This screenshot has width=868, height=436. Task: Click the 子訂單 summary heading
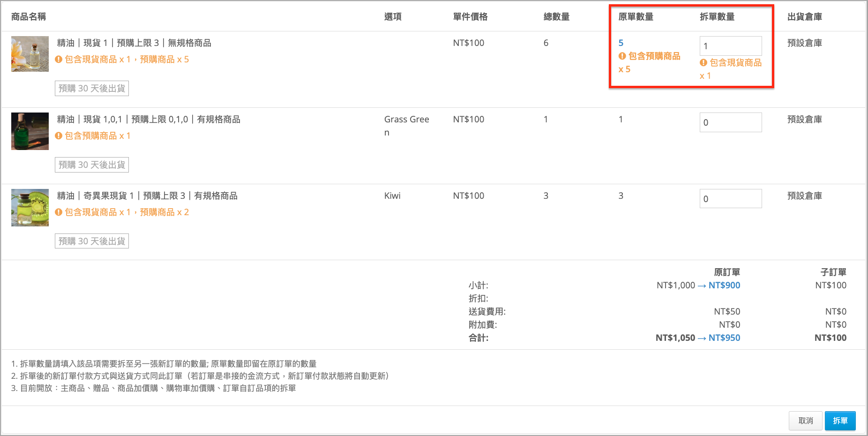pyautogui.click(x=833, y=272)
